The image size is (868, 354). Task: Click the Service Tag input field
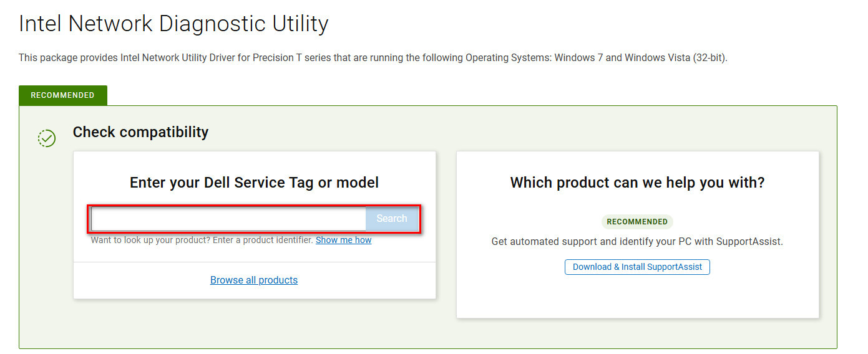[228, 219]
